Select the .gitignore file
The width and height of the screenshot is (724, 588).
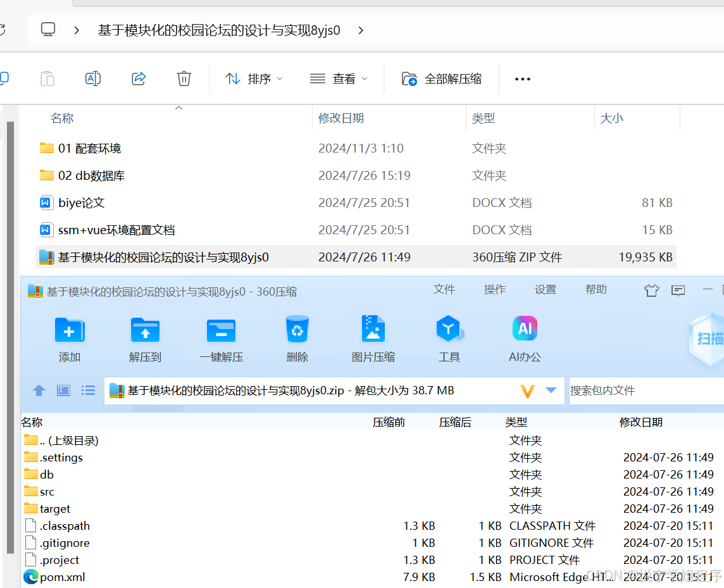(57, 542)
